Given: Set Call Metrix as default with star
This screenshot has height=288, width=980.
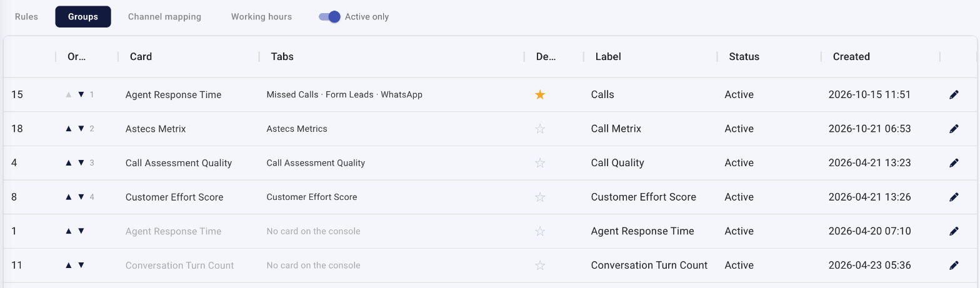Looking at the screenshot, I should 541,129.
